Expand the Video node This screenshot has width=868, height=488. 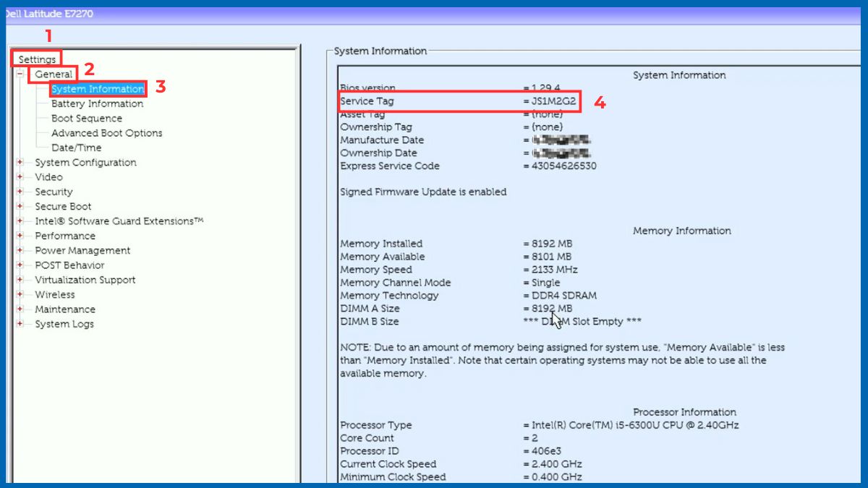pos(20,177)
